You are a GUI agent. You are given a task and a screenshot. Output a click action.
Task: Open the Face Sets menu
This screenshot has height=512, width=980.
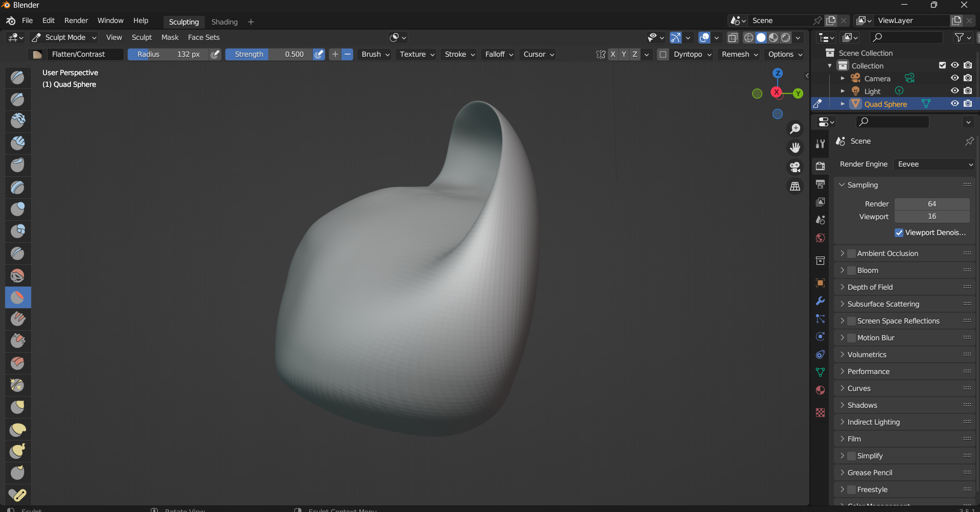click(x=203, y=37)
